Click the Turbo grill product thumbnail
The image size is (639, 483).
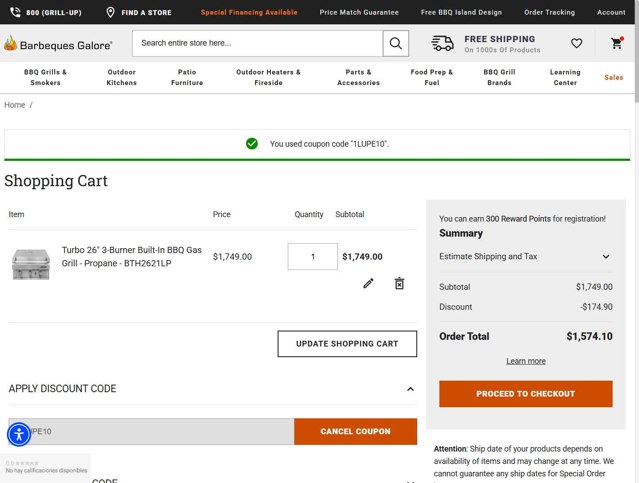(x=31, y=265)
